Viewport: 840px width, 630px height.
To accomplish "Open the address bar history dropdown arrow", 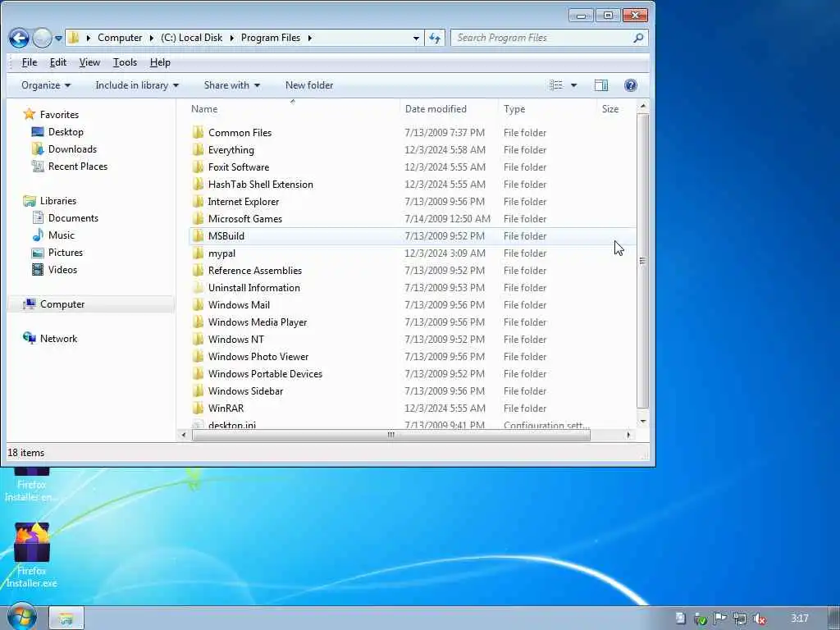I will [x=416, y=38].
